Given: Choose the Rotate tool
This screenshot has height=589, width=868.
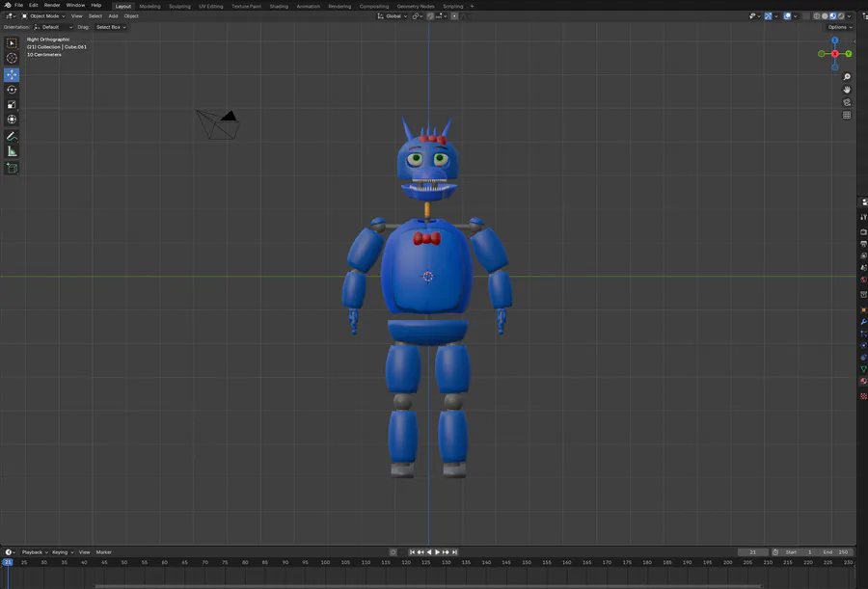Looking at the screenshot, I should point(12,90).
